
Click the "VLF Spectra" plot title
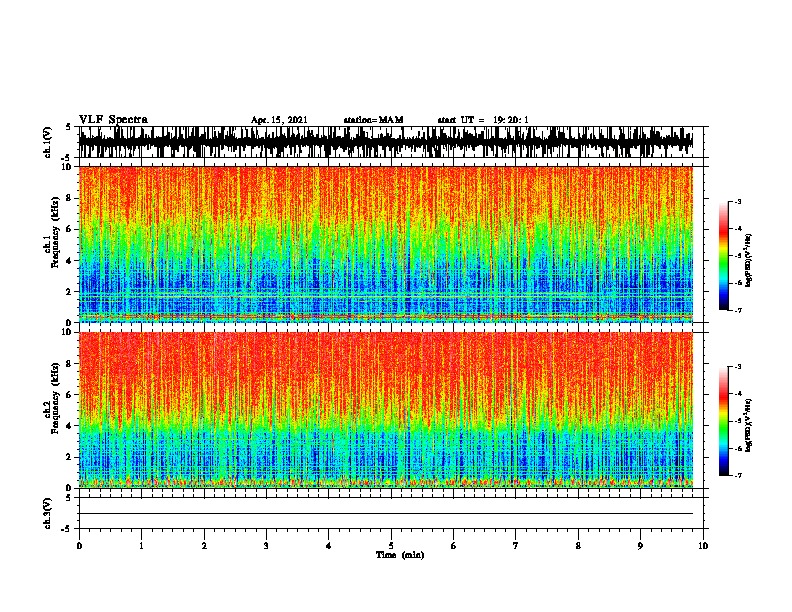click(113, 120)
